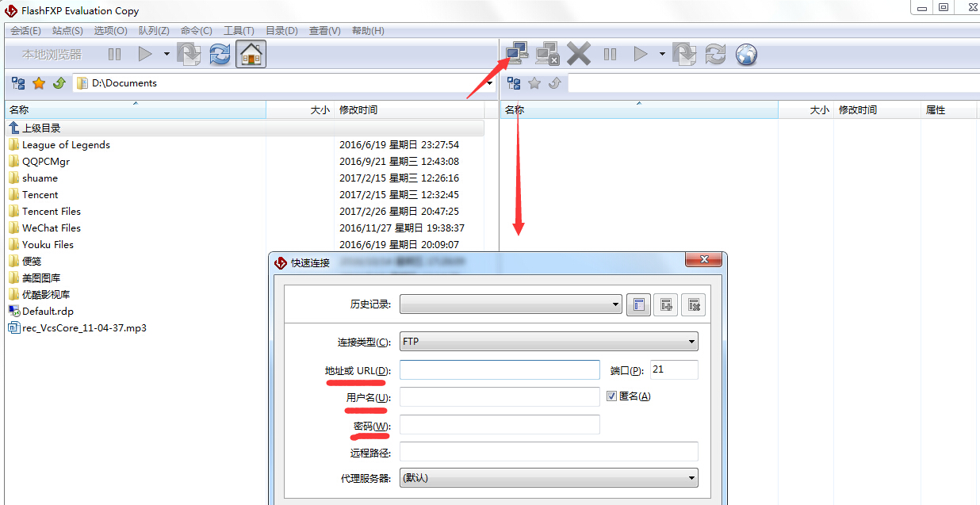
Task: Click the 用户名 username input field
Action: [x=500, y=396]
